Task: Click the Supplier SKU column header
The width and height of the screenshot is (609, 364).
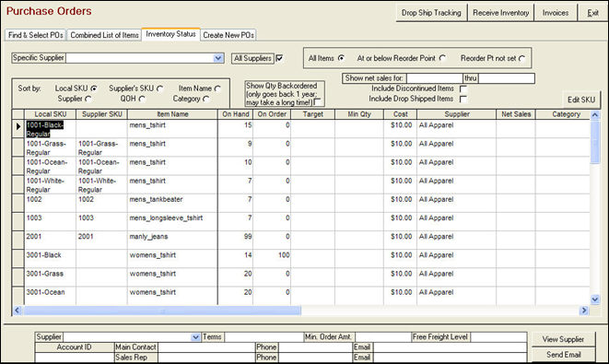Action: [x=101, y=114]
